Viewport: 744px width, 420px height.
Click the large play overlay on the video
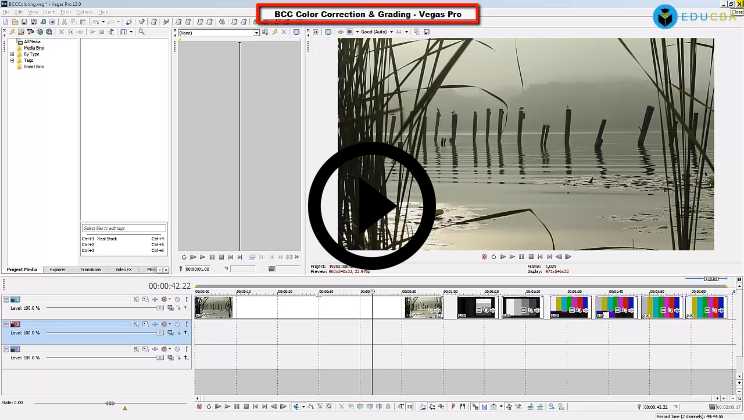[x=372, y=207]
